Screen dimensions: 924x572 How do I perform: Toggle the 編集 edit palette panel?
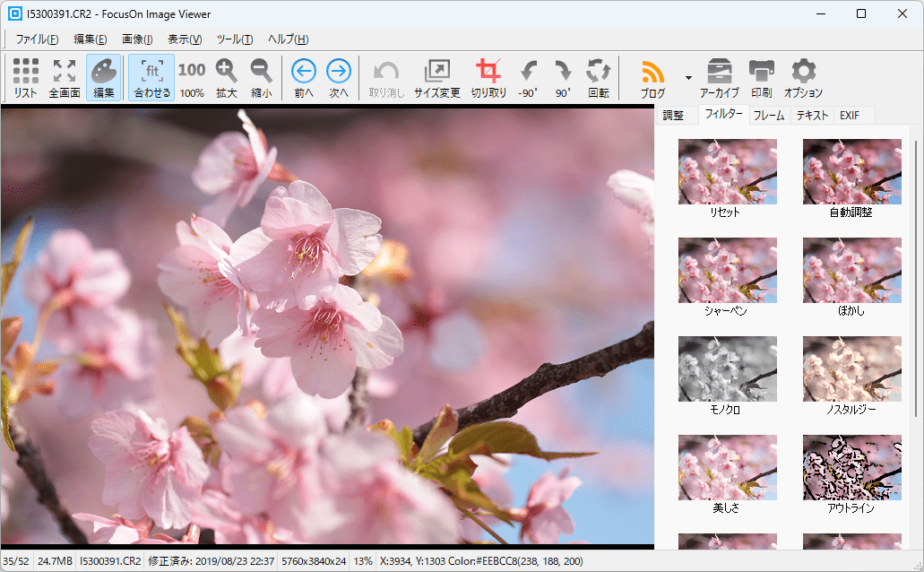pos(104,78)
